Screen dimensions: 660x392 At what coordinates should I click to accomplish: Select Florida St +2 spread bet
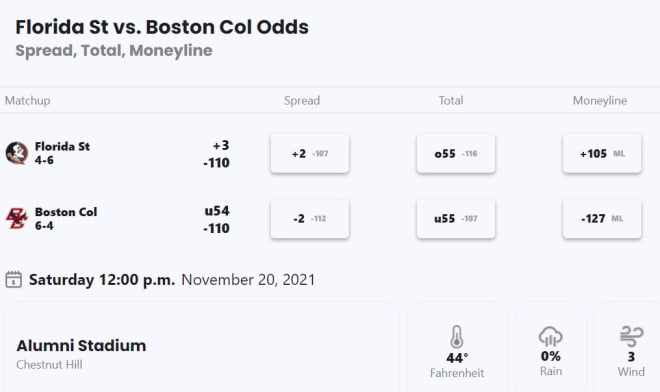coord(310,154)
